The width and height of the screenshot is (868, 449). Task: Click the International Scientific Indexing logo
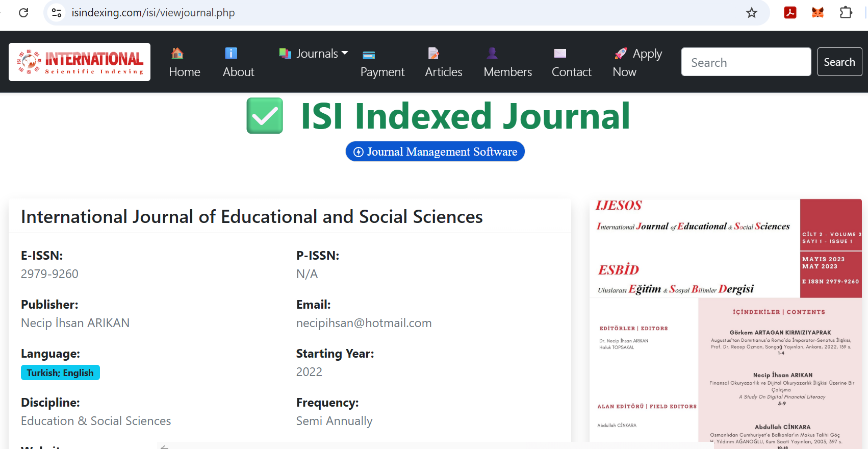(x=80, y=62)
